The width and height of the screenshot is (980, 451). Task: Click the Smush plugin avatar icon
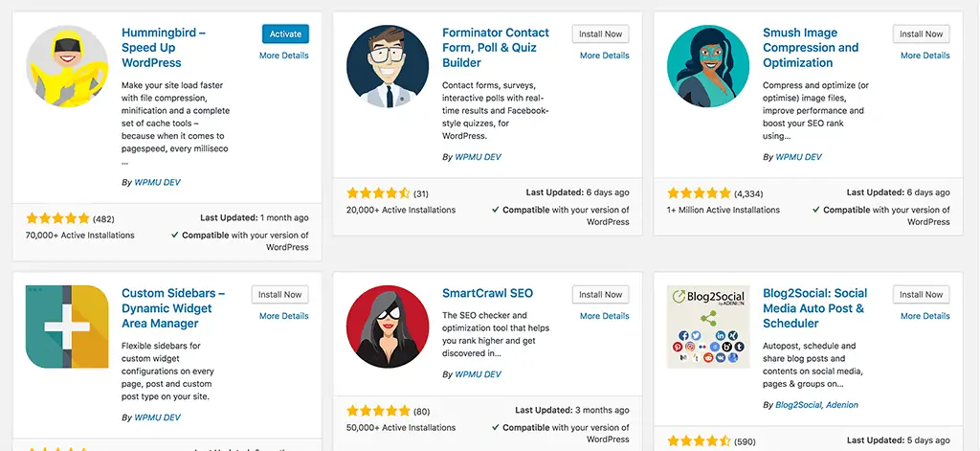coord(708,67)
